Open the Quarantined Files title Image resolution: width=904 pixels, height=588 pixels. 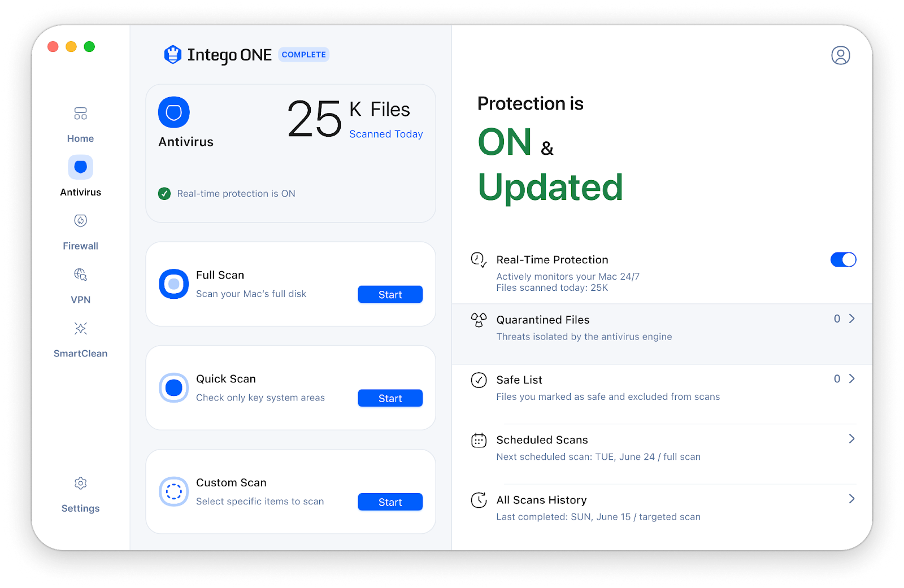(x=543, y=320)
